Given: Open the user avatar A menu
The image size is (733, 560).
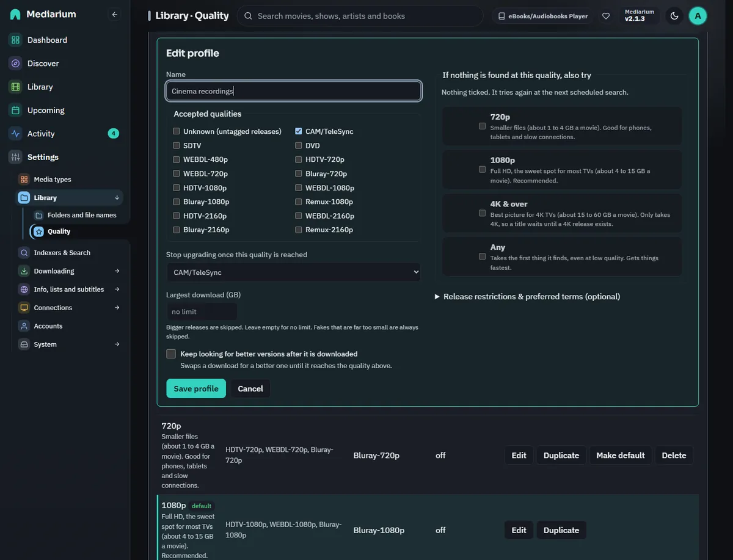Looking at the screenshot, I should [698, 16].
